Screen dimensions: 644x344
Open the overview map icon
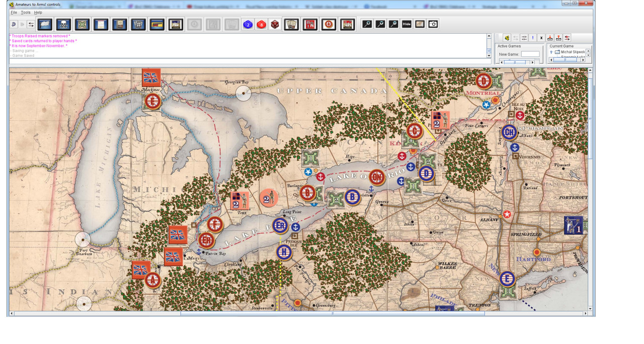[420, 24]
